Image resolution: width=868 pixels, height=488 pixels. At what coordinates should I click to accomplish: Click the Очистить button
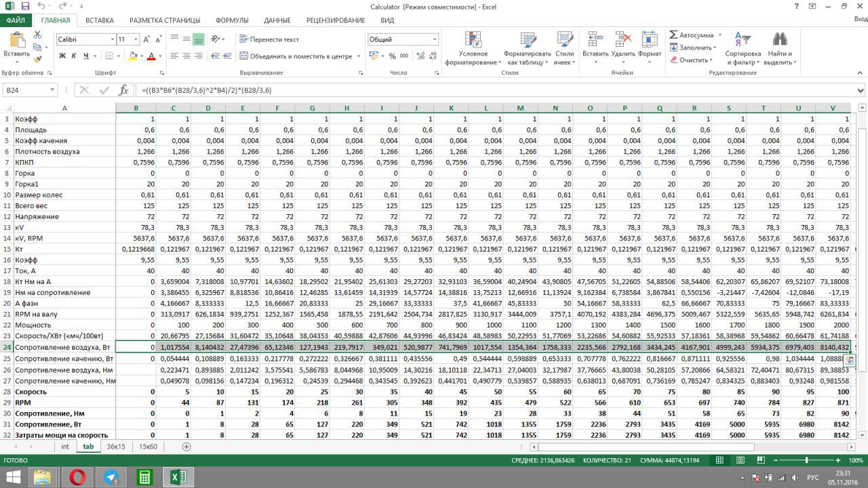(689, 60)
